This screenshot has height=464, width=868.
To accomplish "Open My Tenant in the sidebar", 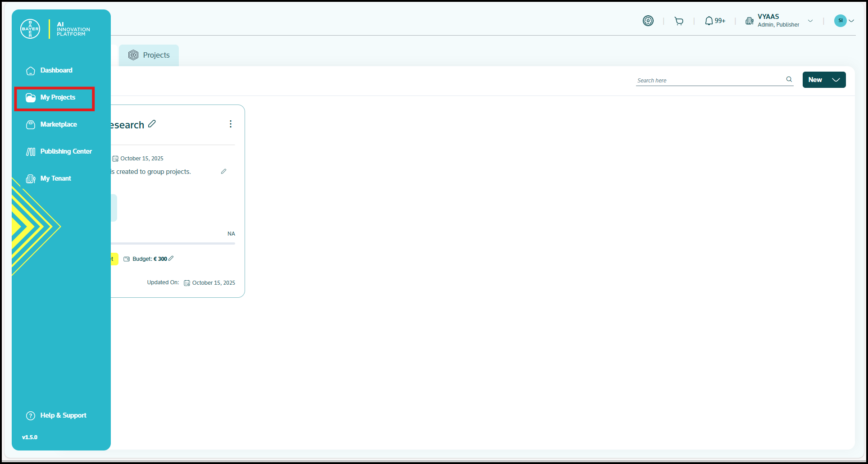I will 55,178.
